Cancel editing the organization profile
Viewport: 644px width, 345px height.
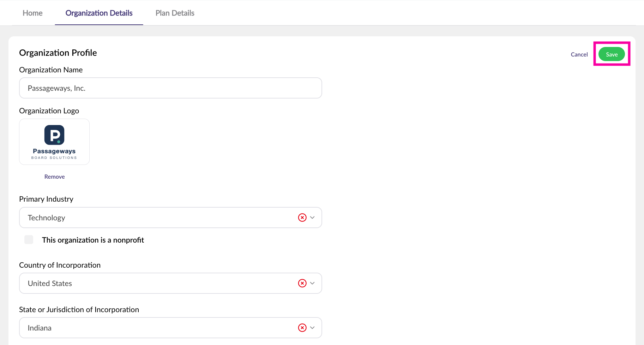pos(579,54)
